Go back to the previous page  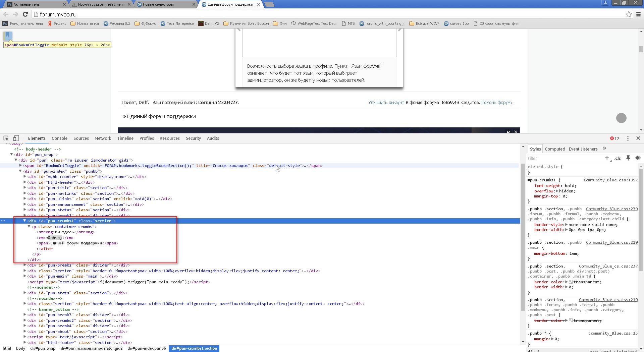[x=6, y=14]
